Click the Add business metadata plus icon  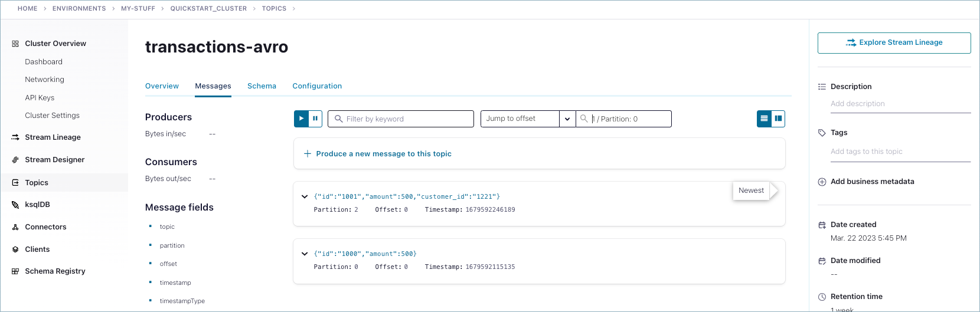click(822, 182)
